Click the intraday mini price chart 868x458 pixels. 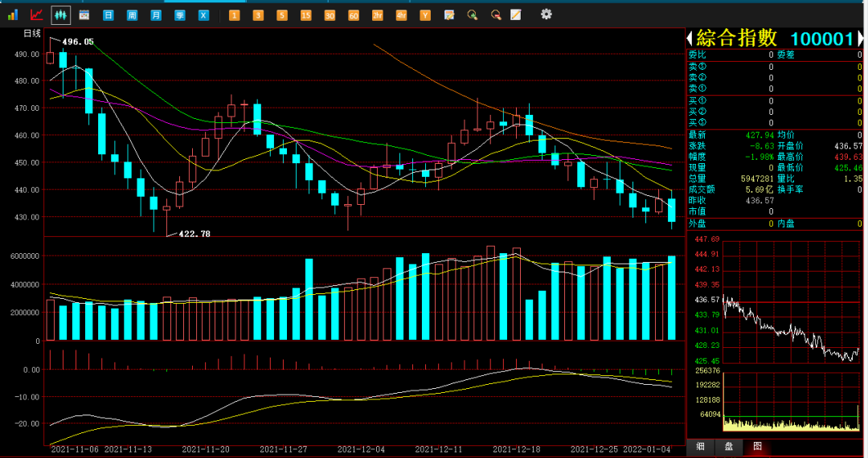791,302
